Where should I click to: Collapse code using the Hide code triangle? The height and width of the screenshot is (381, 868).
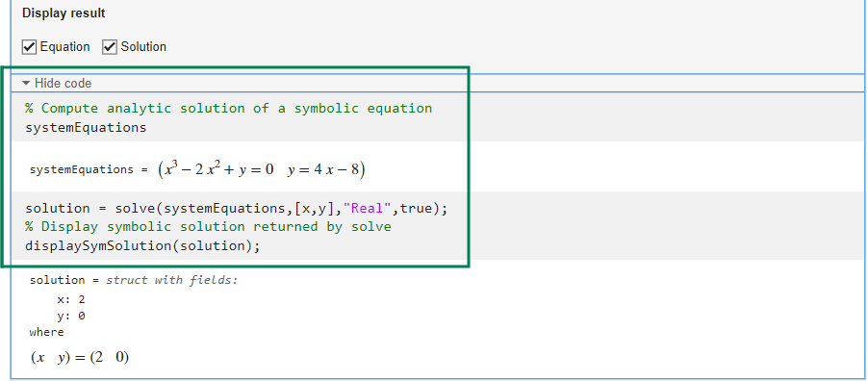coord(26,83)
